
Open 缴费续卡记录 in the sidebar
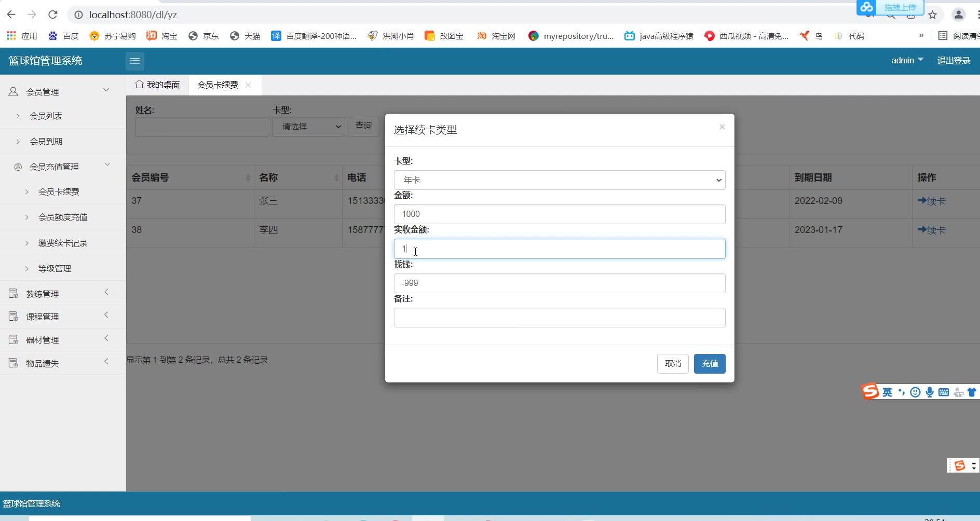(63, 243)
